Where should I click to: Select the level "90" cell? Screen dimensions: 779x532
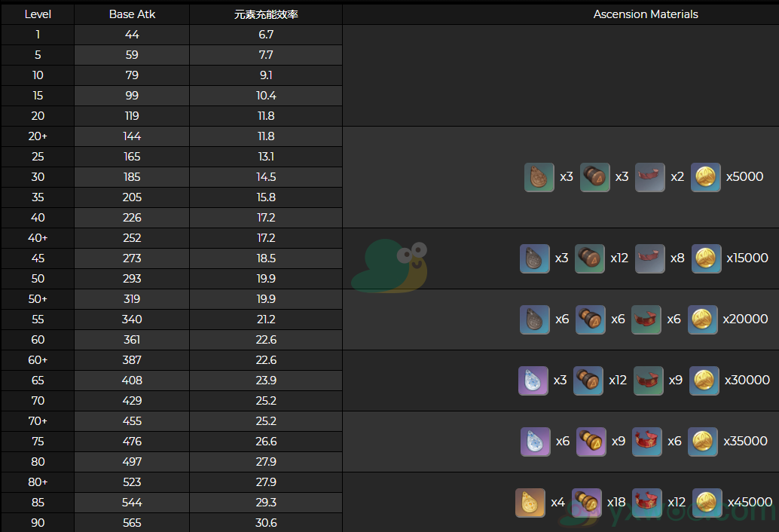pos(38,523)
